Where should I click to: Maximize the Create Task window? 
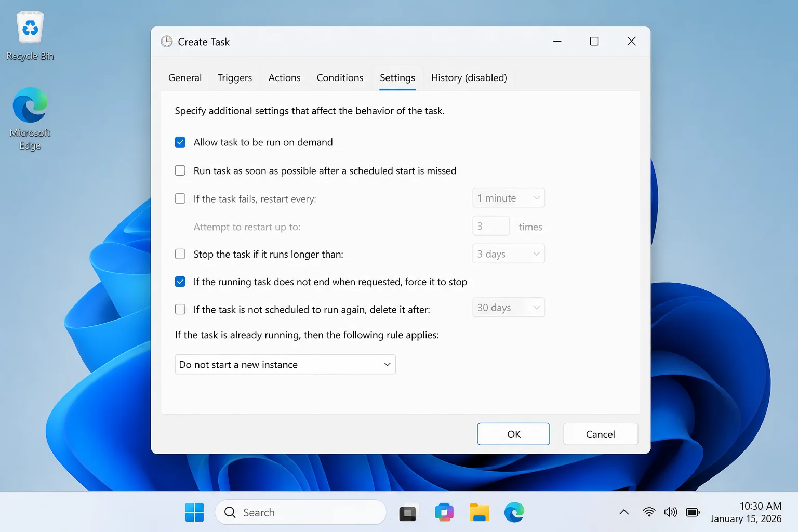[x=594, y=41]
